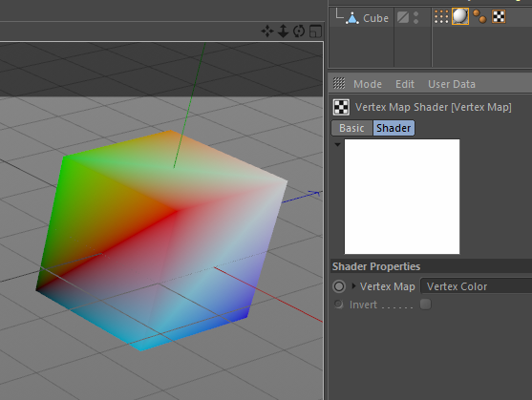Click the Vertex Color link field
Screen dimensions: 532x400
tap(476, 286)
